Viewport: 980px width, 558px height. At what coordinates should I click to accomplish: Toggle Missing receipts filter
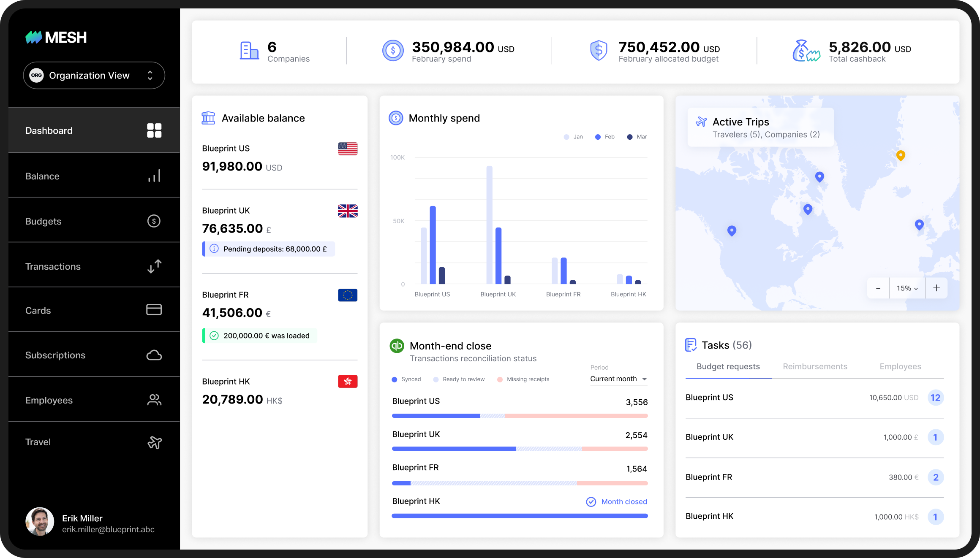(524, 379)
